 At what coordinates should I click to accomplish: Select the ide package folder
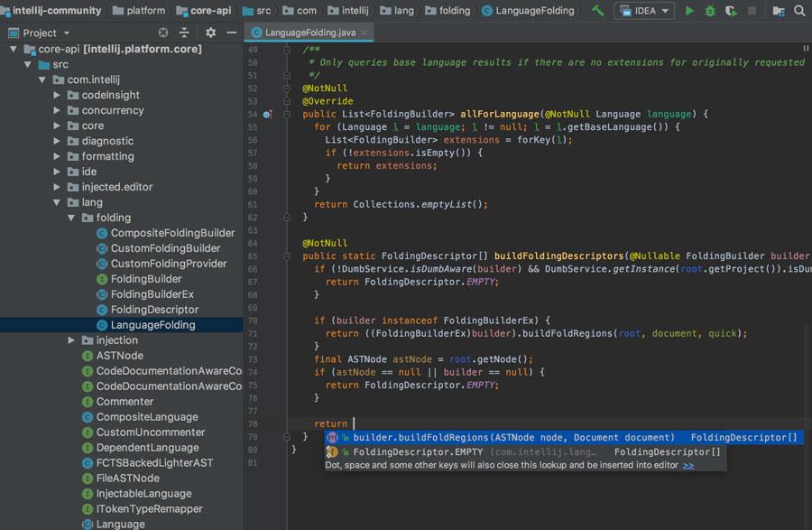82,172
